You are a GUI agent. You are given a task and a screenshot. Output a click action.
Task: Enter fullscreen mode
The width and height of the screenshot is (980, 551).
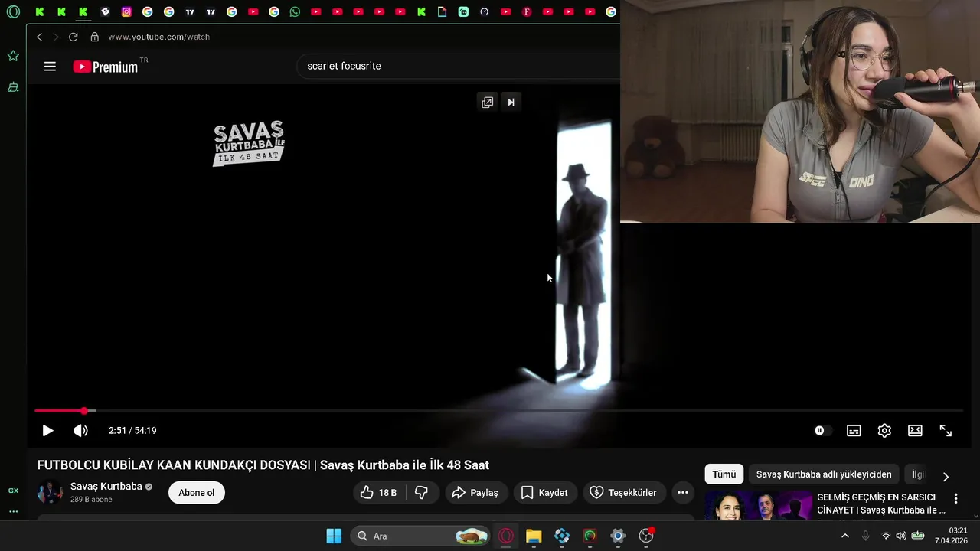click(x=946, y=431)
